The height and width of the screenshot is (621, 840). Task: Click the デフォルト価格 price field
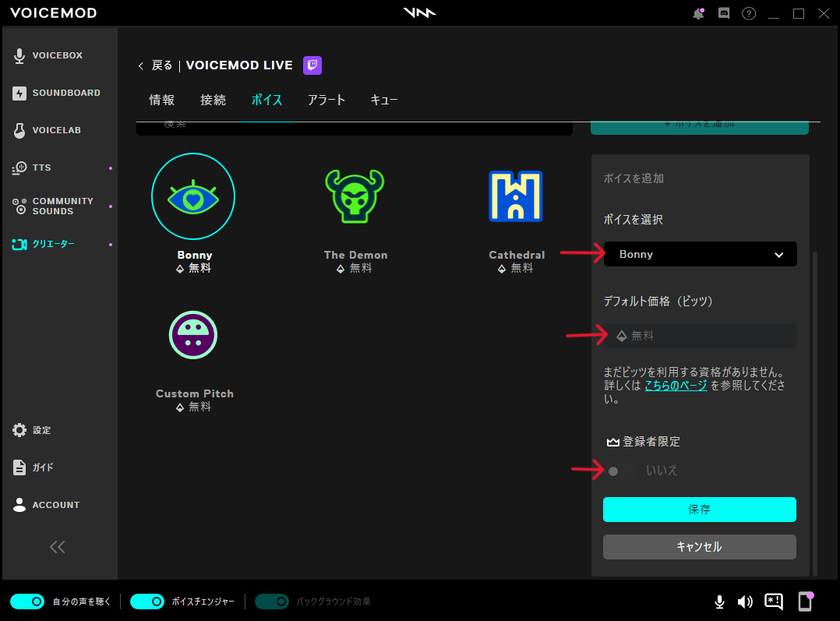[701, 336]
